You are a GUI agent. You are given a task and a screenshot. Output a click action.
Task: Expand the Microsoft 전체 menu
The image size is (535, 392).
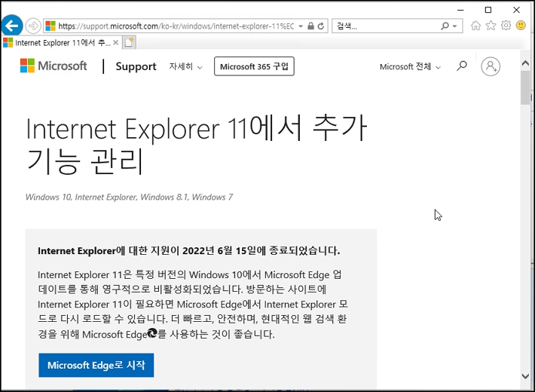(410, 66)
